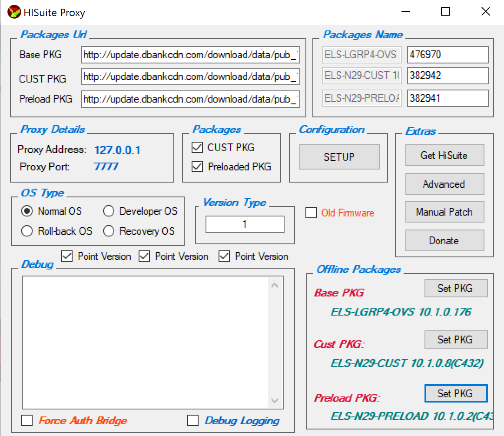Uncheck the CUST PKG checkbox
Screen dimensions: 504x436
[197, 148]
